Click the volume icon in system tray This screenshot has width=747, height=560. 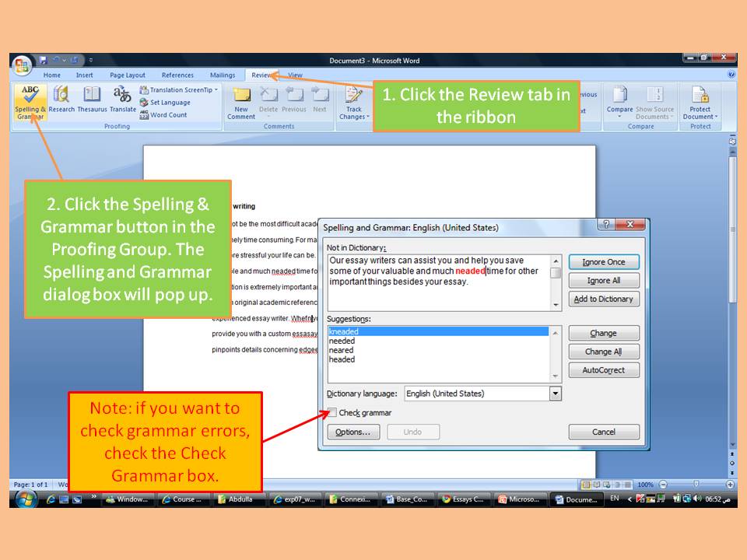[x=697, y=499]
